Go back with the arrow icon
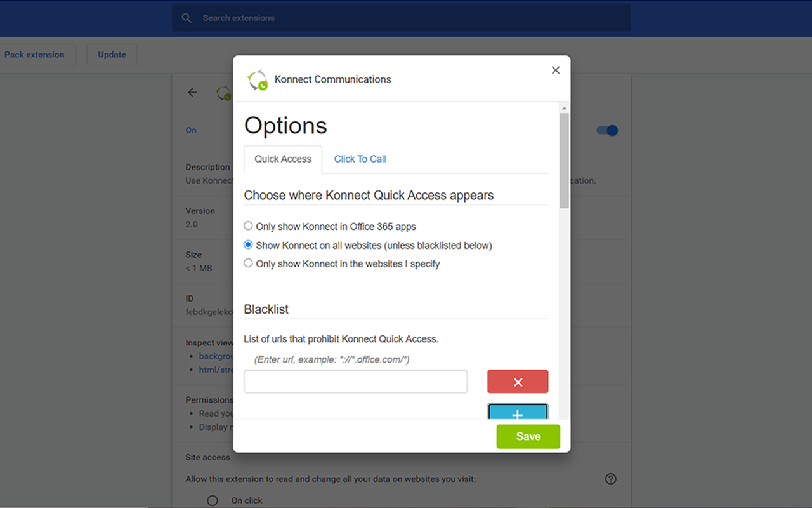Image resolution: width=812 pixels, height=508 pixels. coord(192,93)
